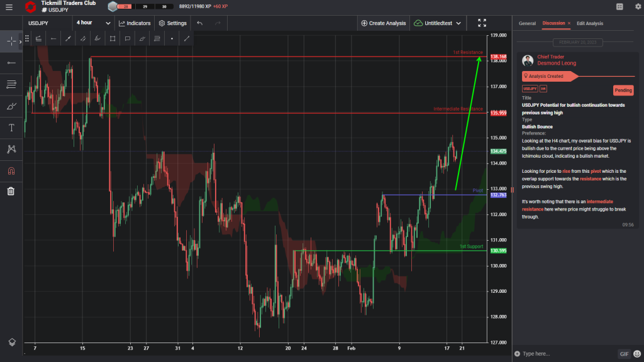Screen dimensions: 644x362
Task: Toggle magnet snapping mode
Action: [10, 170]
